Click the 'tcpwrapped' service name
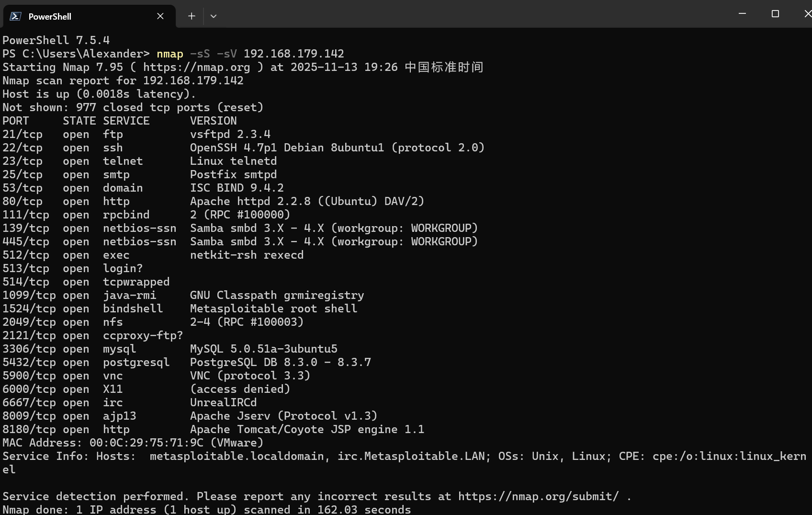The width and height of the screenshot is (812, 515). [136, 282]
